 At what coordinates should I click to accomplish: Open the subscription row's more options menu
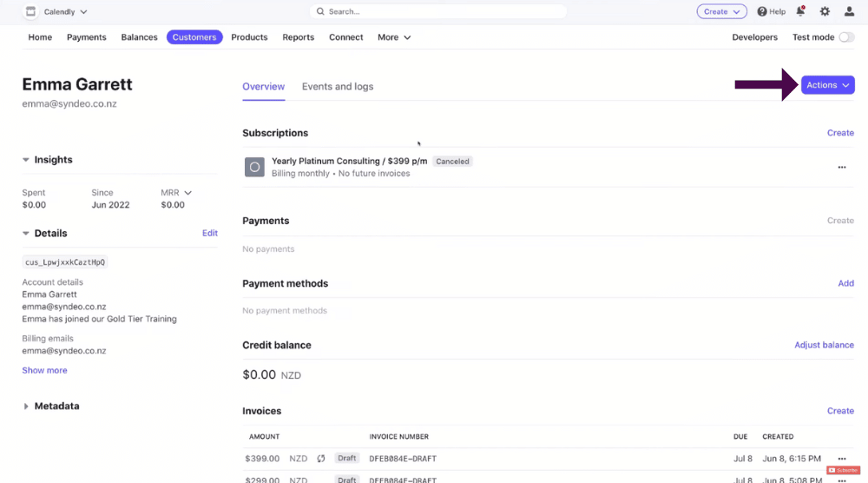tap(842, 168)
